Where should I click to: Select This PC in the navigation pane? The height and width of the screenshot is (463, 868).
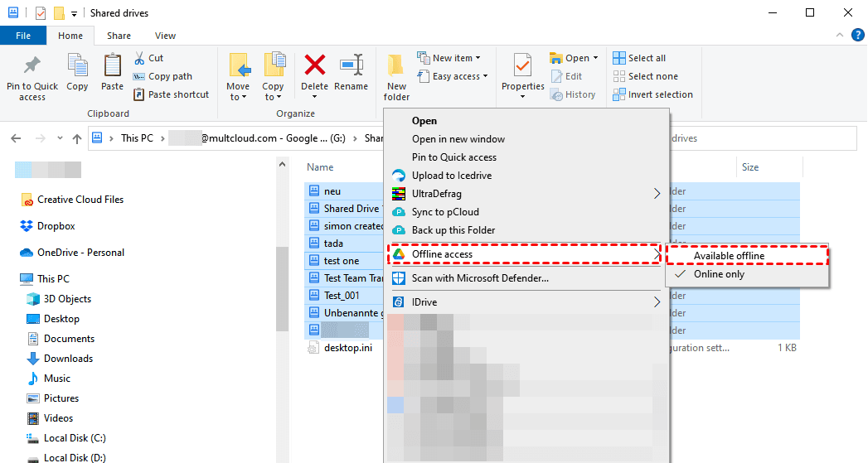[45, 279]
